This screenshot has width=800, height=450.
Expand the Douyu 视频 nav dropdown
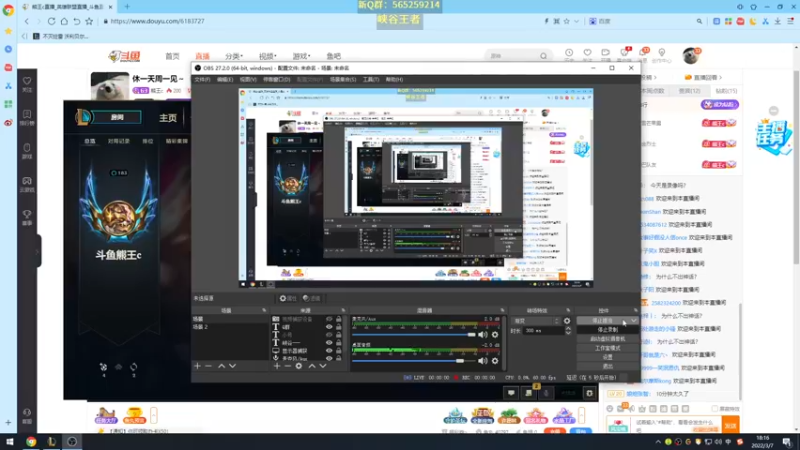[267, 56]
